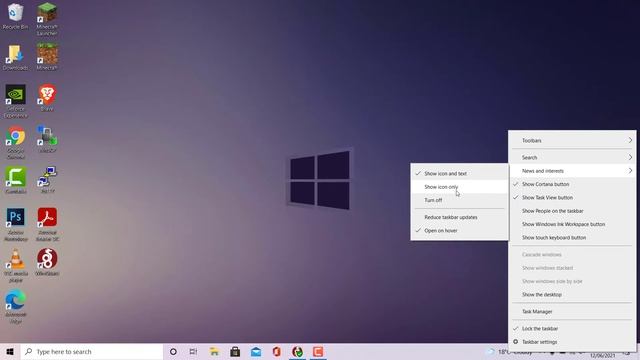Select the Adobe Photoshop shortcut

(x=16, y=224)
